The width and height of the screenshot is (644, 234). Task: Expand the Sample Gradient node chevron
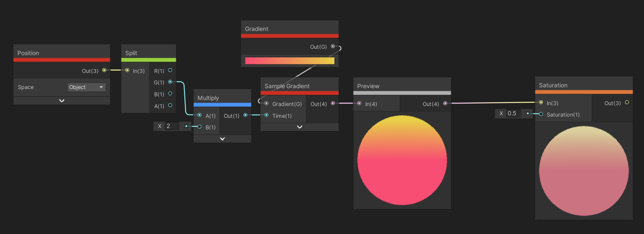click(x=299, y=127)
